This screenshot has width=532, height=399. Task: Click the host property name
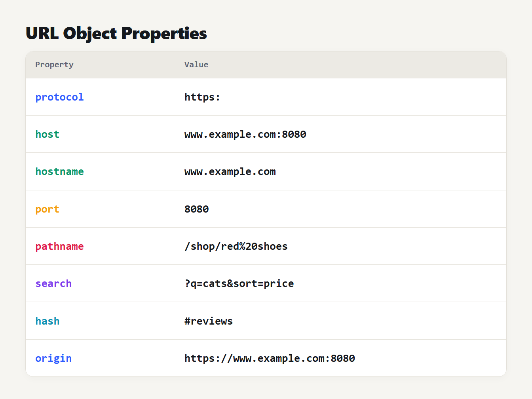pos(47,134)
